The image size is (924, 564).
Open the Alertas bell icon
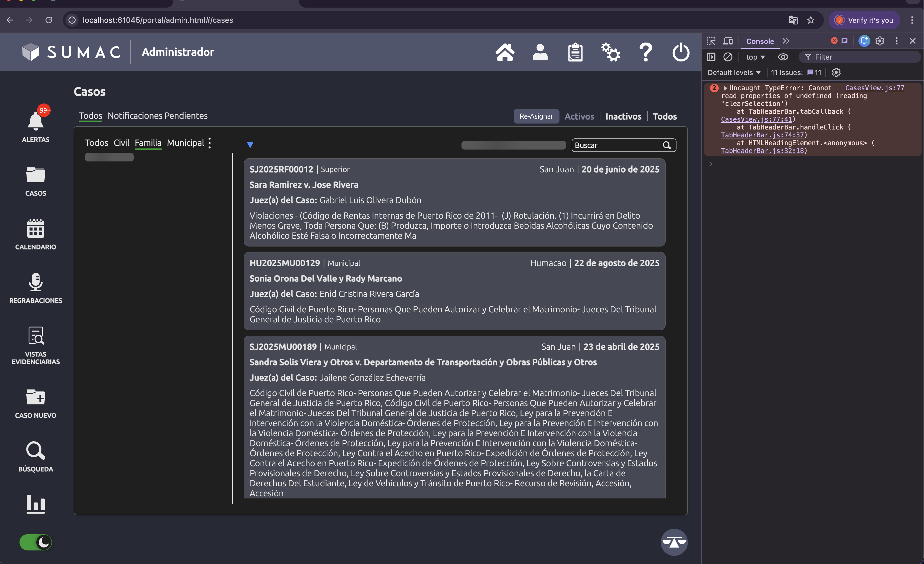tap(36, 122)
